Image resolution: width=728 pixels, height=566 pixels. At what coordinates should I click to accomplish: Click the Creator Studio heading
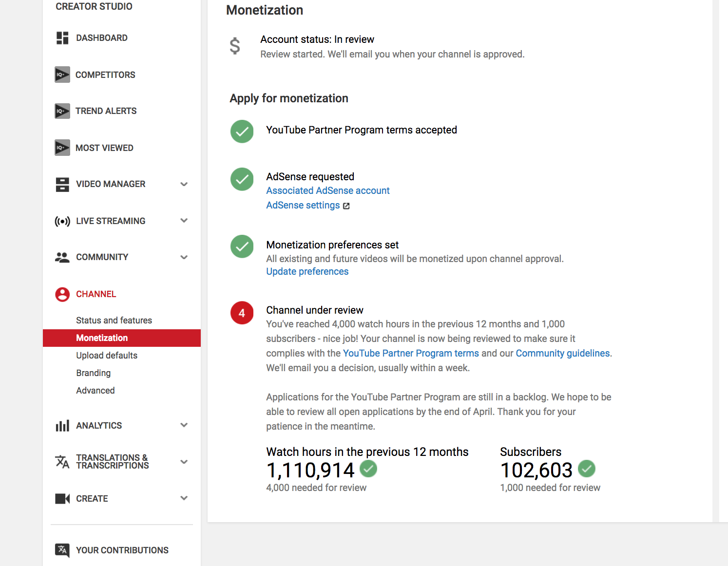94,6
